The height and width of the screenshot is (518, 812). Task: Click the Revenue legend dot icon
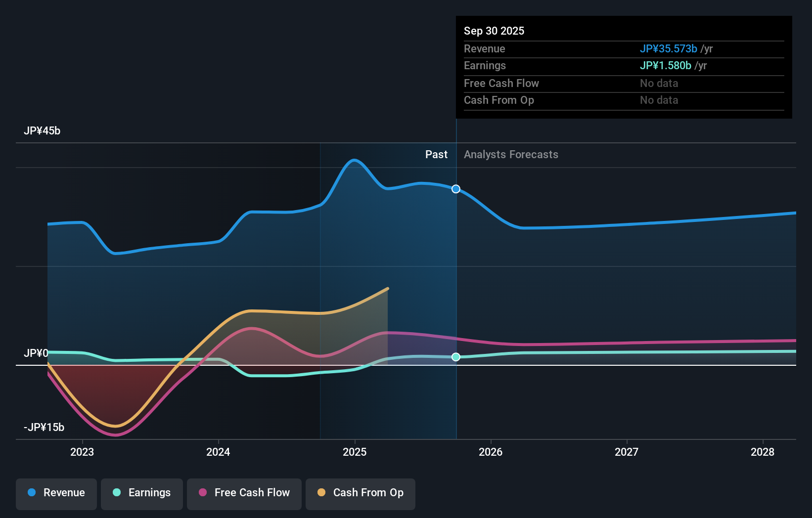pos(31,493)
